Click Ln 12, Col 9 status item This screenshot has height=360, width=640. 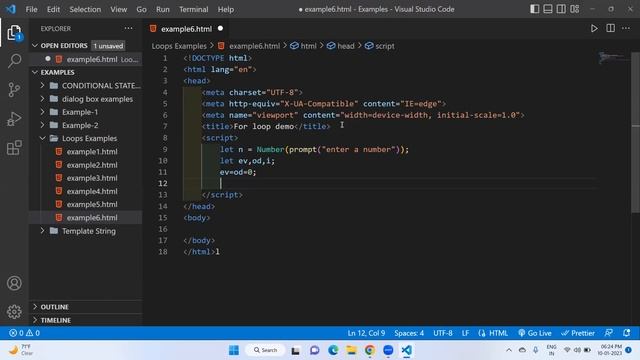click(366, 333)
